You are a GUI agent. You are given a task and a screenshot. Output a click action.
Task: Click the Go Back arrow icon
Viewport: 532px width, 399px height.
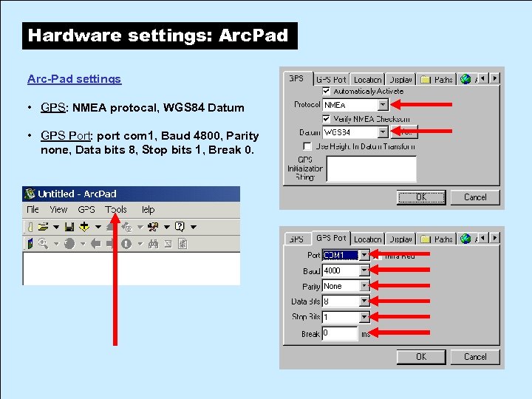(95, 244)
